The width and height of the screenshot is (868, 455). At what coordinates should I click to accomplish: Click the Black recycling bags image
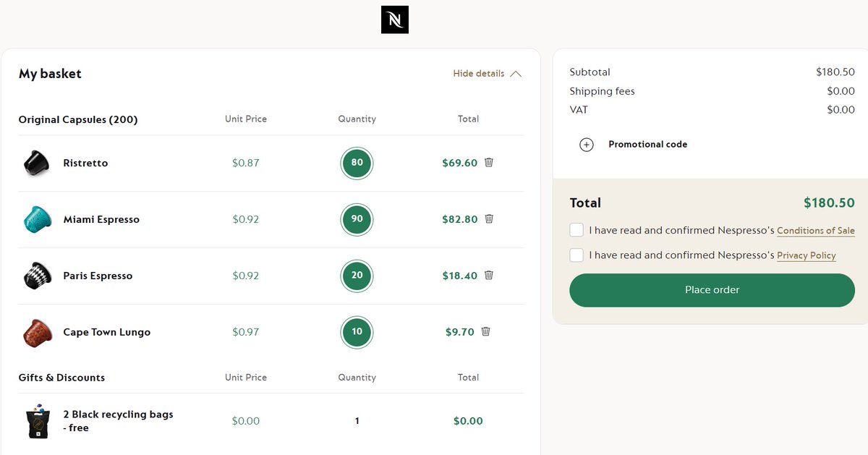37,421
